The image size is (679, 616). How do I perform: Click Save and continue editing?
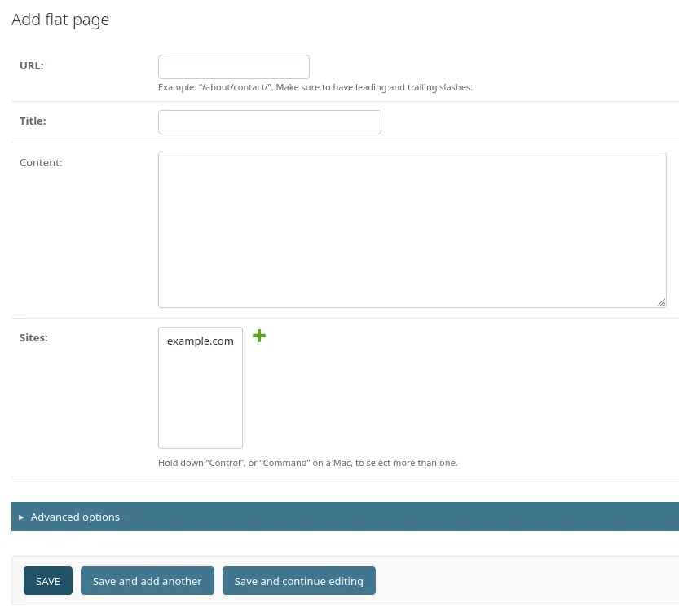(x=298, y=581)
